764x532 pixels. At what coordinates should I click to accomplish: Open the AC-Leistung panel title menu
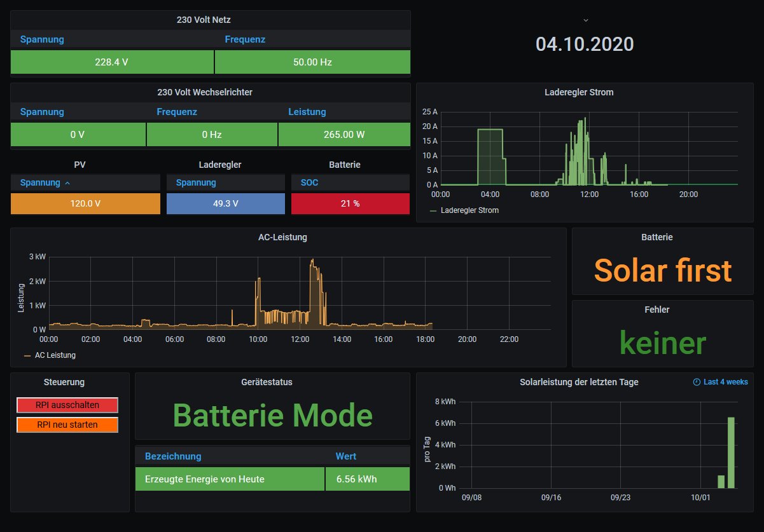pos(288,237)
